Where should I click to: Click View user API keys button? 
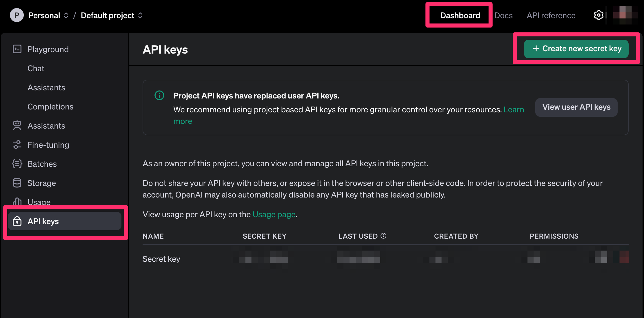[x=576, y=107]
